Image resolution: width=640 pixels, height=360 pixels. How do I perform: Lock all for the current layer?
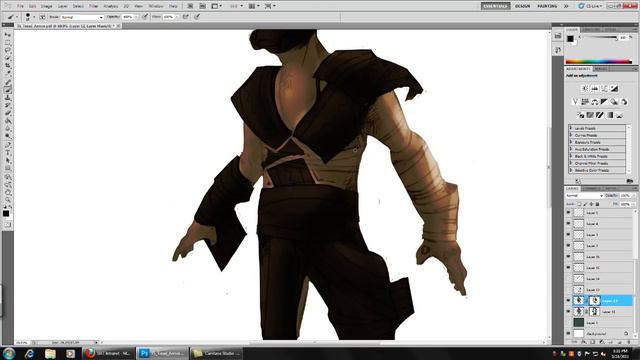598,204
